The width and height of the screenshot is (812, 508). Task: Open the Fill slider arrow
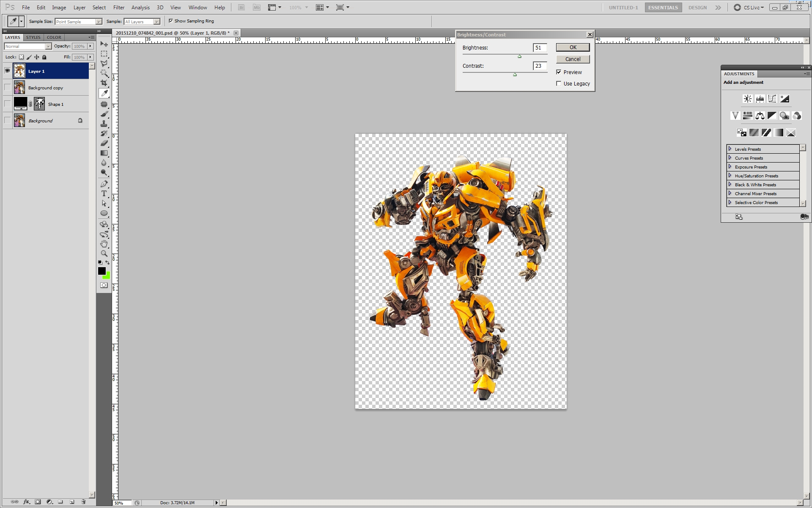tap(90, 57)
